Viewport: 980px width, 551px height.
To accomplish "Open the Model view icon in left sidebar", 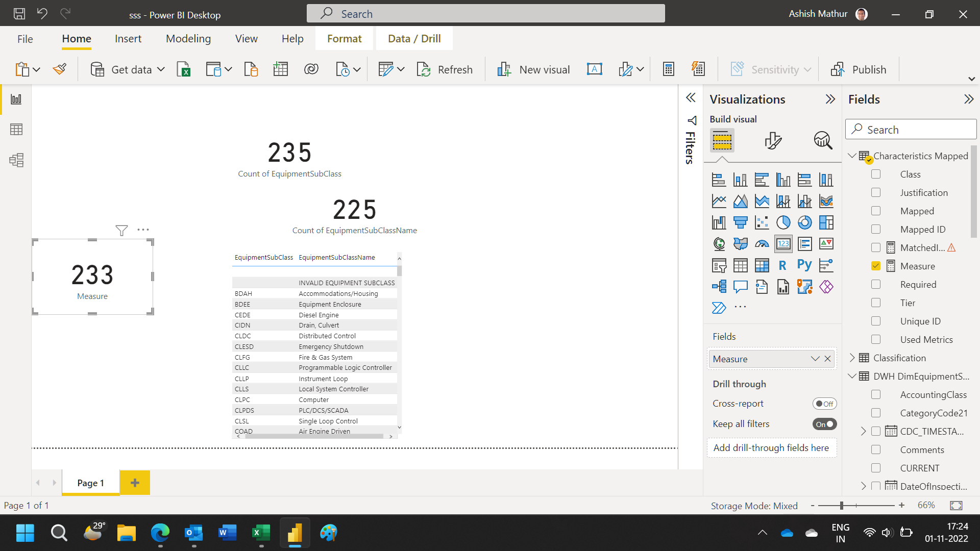I will pyautogui.click(x=16, y=160).
